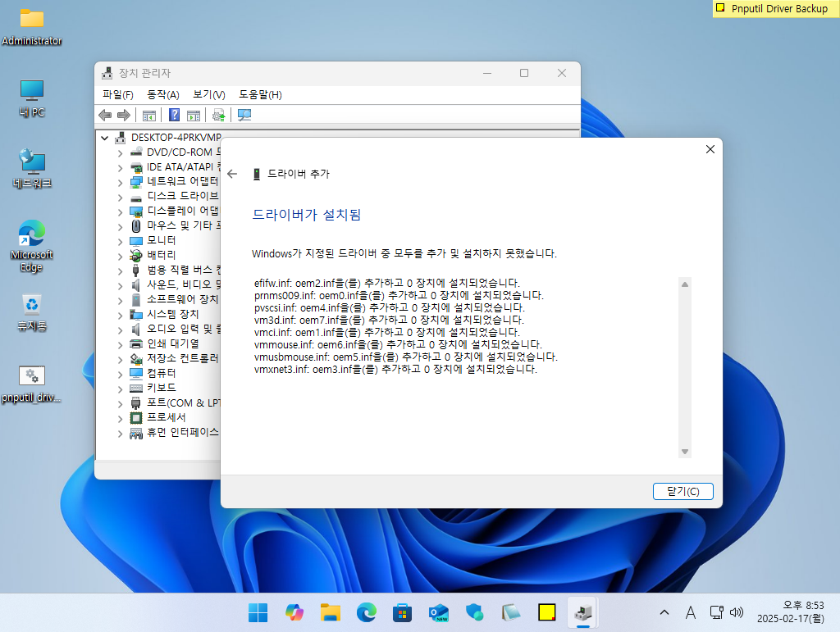Click the efifw.inf result line
The width and height of the screenshot is (840, 632).
[387, 283]
